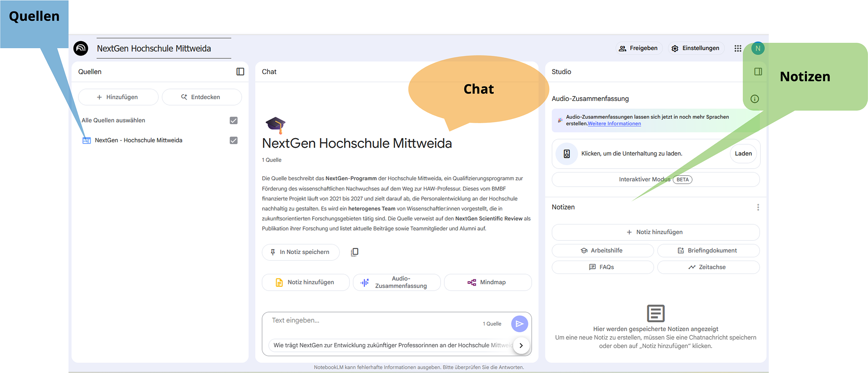This screenshot has width=868, height=373.
Task: Click the audio speaker icon in Studio
Action: tap(567, 154)
